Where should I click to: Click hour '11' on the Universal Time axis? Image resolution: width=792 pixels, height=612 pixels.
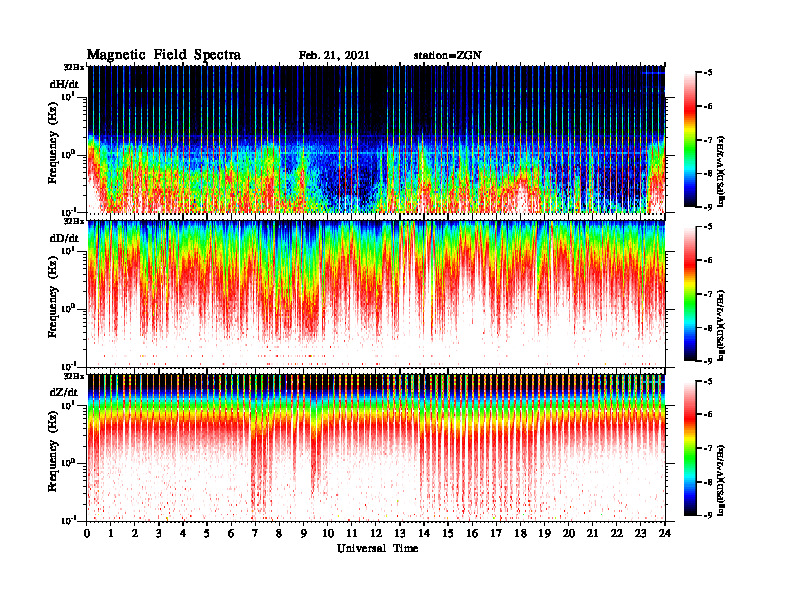tap(352, 534)
